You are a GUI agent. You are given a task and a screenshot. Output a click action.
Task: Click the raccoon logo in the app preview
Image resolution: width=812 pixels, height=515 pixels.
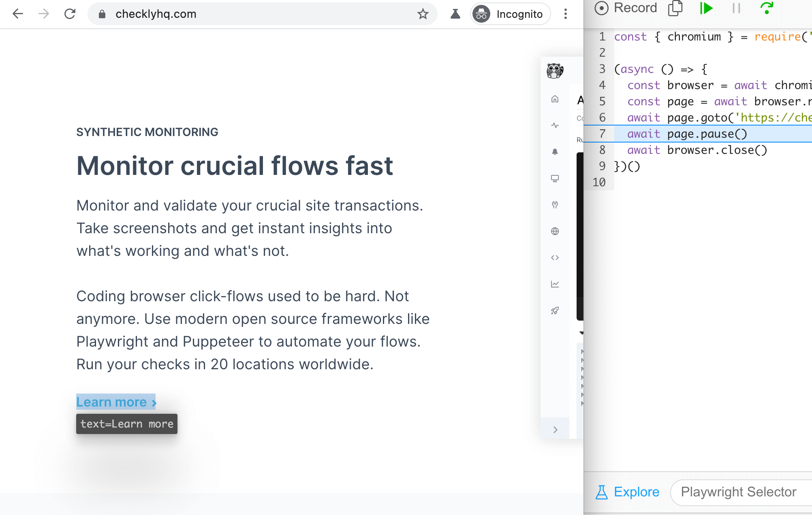click(555, 71)
